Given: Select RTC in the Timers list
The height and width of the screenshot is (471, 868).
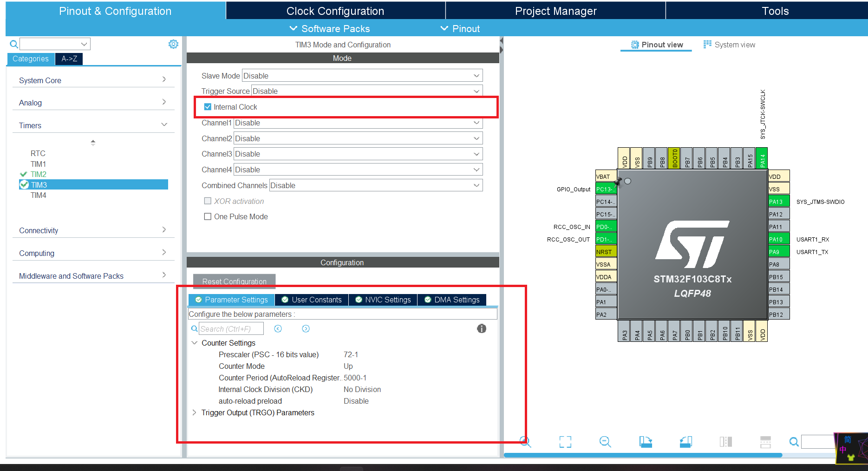Looking at the screenshot, I should pos(38,153).
